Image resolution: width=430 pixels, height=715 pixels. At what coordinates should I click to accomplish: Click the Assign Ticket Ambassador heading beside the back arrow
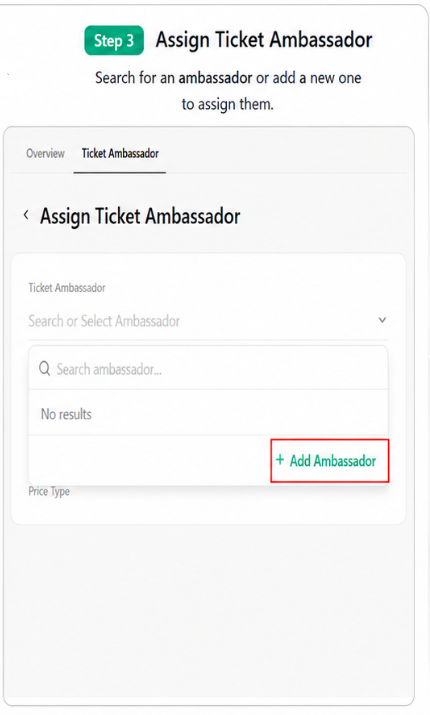pos(140,216)
